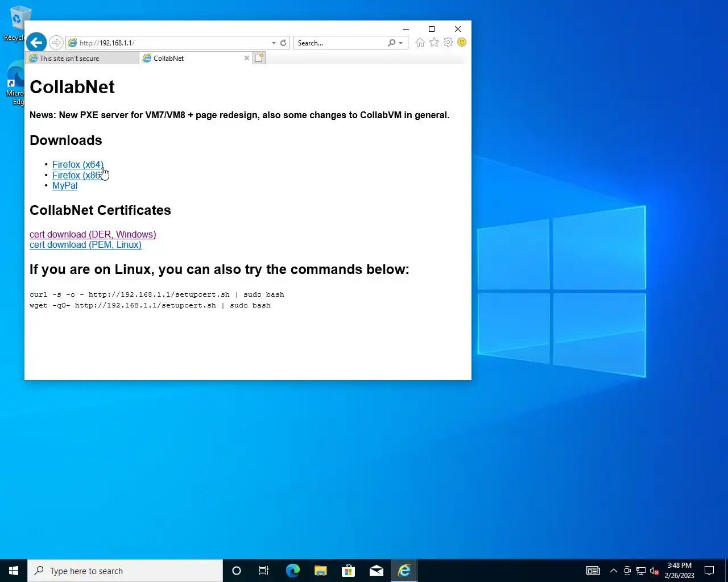Download Firefox (x86) link
This screenshot has width=728, height=582.
[77, 175]
